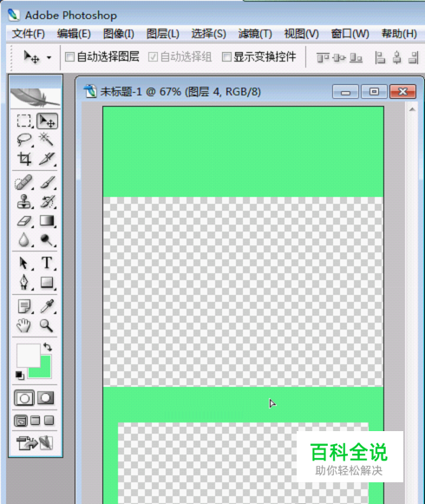
Task: Click the feather logo at toolbox top
Action: click(36, 97)
